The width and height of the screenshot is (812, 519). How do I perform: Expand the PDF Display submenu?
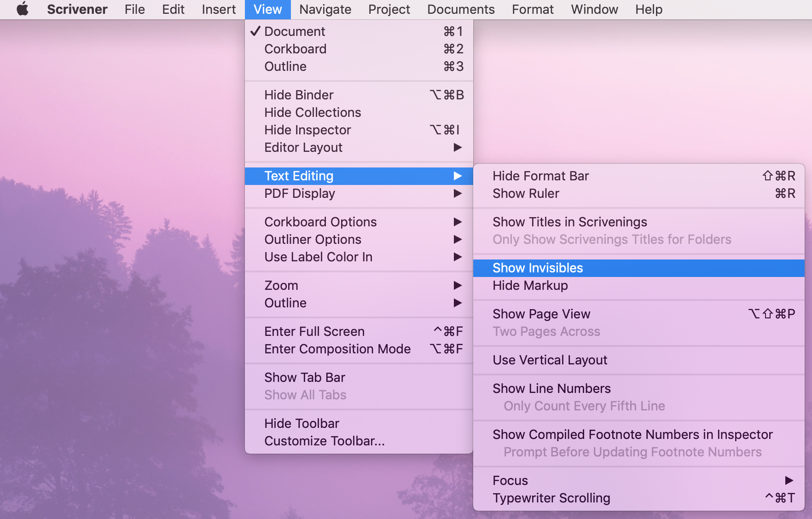pyautogui.click(x=359, y=193)
